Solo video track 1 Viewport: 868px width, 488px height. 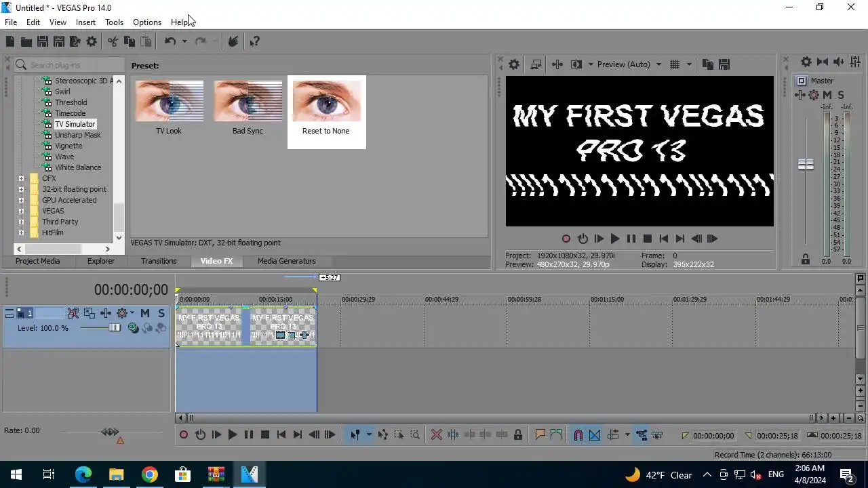[x=161, y=313]
